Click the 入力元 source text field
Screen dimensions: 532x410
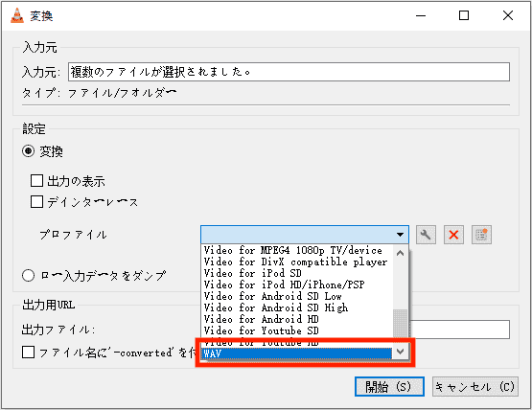click(289, 72)
